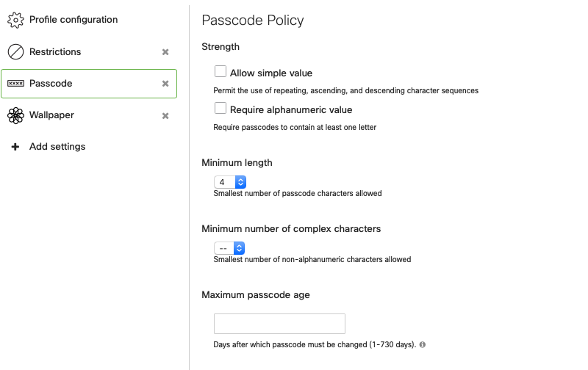Viewport: 588px width, 370px height.
Task: Enable the Allow simple value checkbox
Action: pos(220,72)
